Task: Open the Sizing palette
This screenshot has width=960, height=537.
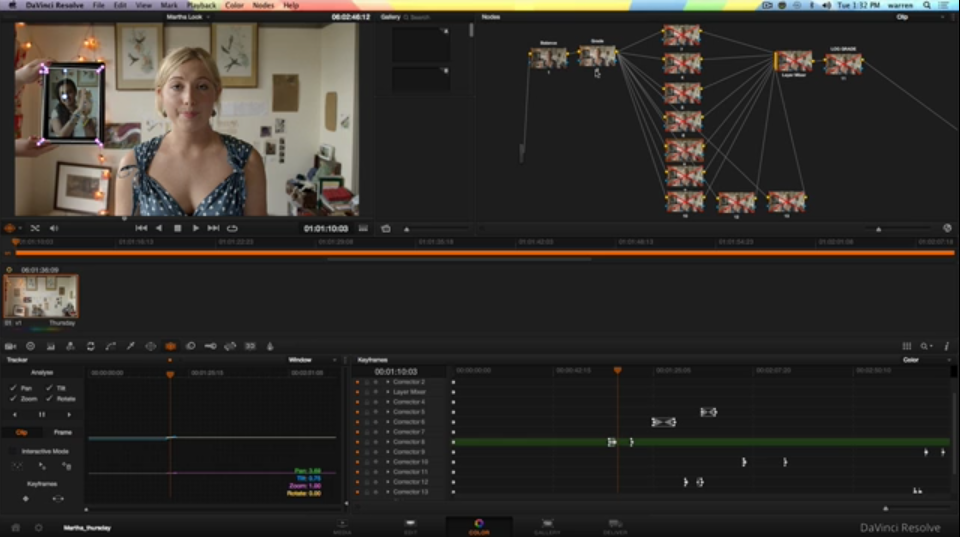Action: click(230, 347)
